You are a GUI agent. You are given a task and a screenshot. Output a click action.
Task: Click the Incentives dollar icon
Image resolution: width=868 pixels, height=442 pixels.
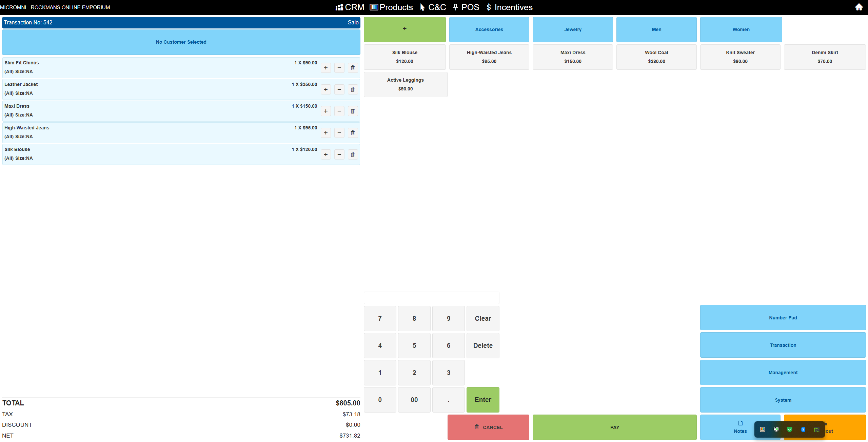tap(489, 7)
